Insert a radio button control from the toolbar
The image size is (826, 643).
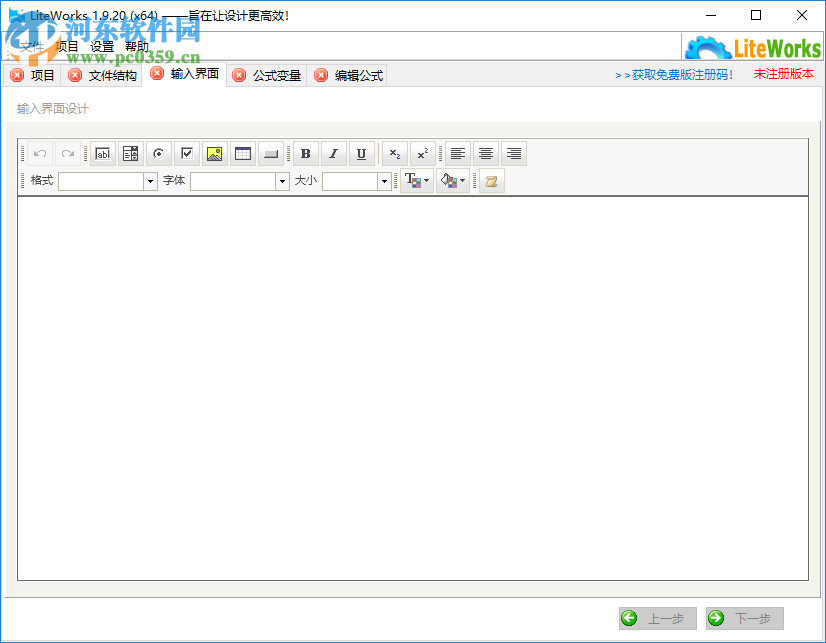point(159,153)
